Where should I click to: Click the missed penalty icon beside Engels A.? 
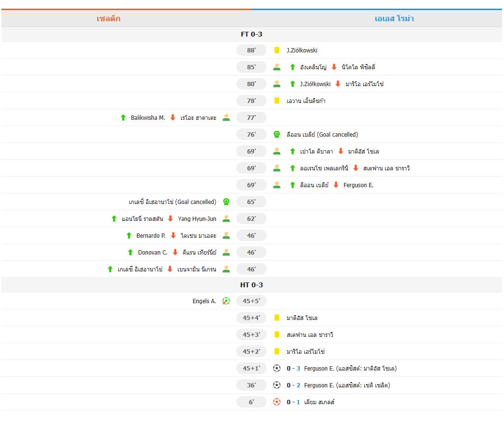(x=226, y=301)
